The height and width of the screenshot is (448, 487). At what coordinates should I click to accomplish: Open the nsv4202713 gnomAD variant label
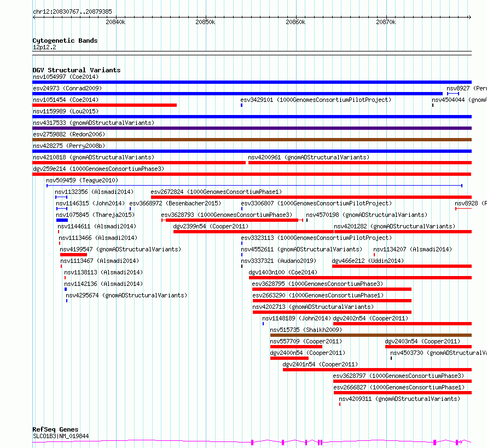313,307
